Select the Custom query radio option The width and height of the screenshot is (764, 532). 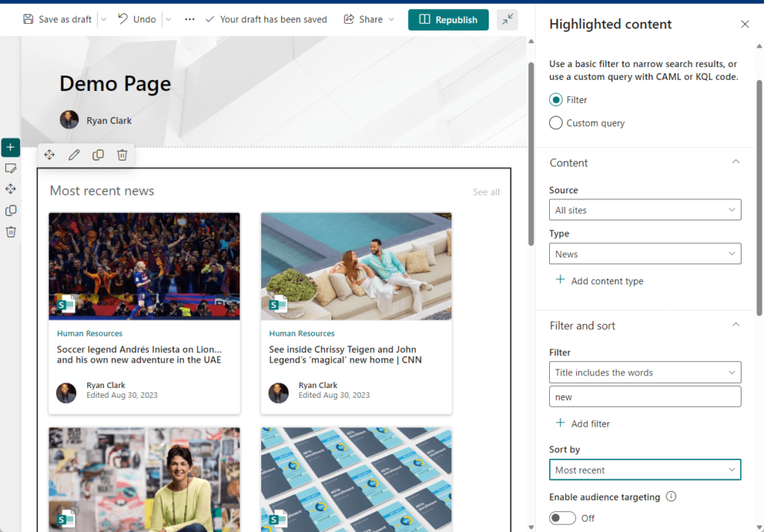point(556,123)
